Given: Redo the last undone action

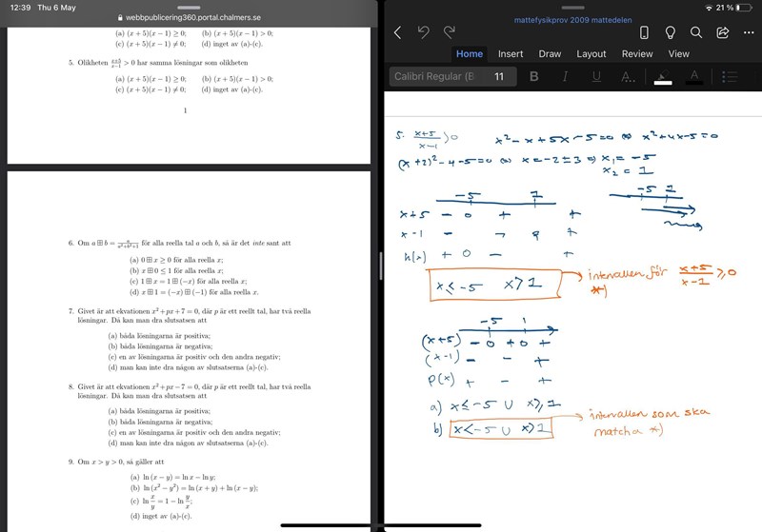Looking at the screenshot, I should (x=449, y=32).
